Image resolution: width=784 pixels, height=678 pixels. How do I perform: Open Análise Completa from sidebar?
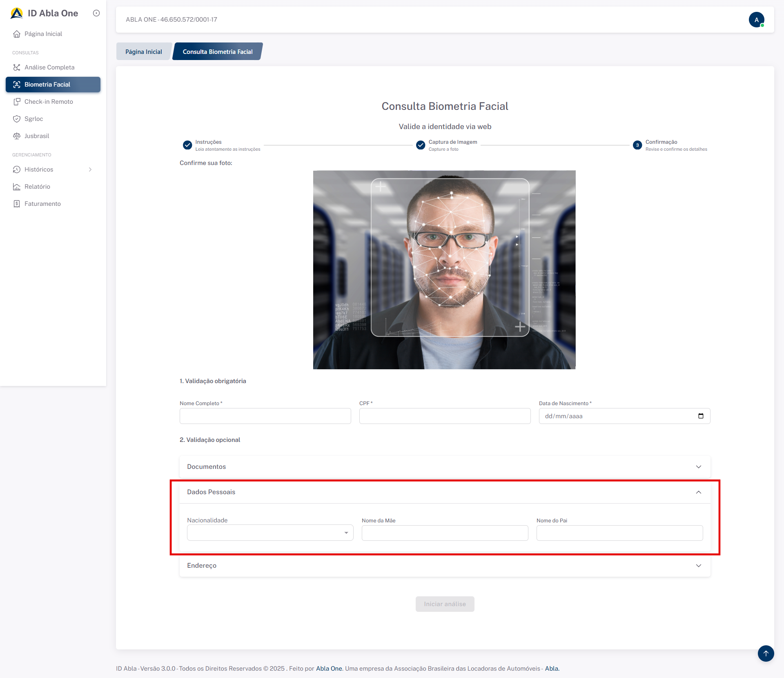click(49, 67)
